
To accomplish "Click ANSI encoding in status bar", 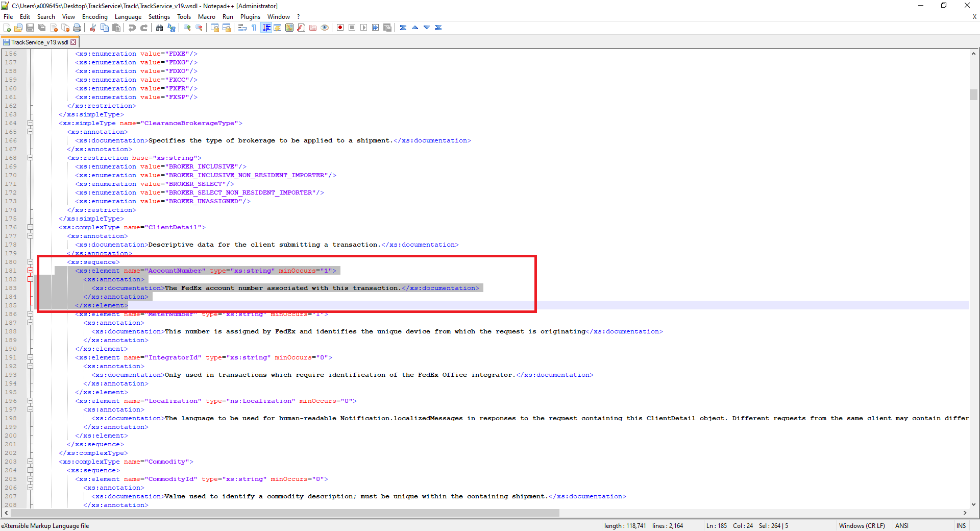I will 902,526.
